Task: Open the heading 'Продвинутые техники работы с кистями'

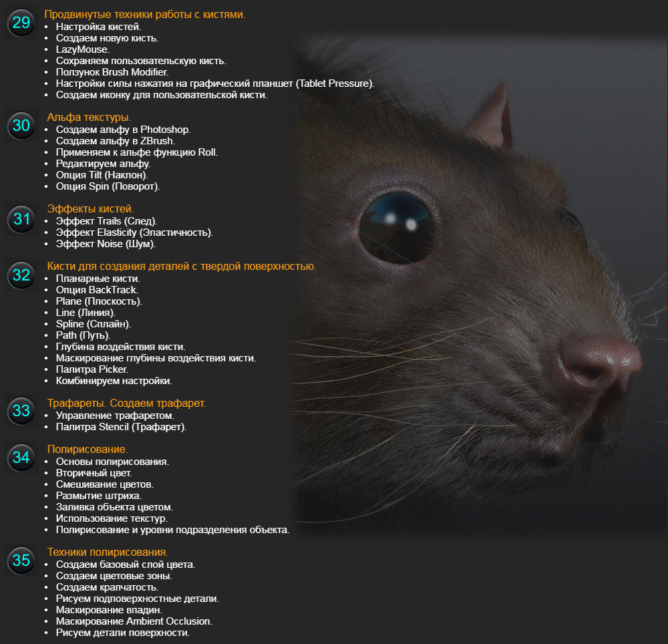Action: click(x=144, y=14)
